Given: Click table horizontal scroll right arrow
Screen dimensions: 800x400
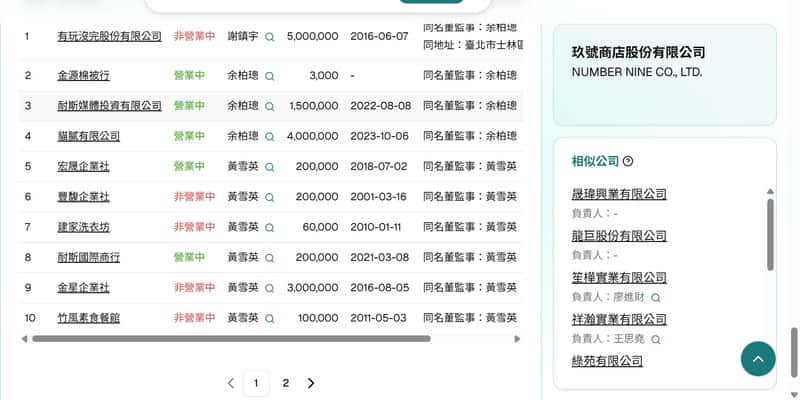Looking at the screenshot, I should pyautogui.click(x=517, y=339).
